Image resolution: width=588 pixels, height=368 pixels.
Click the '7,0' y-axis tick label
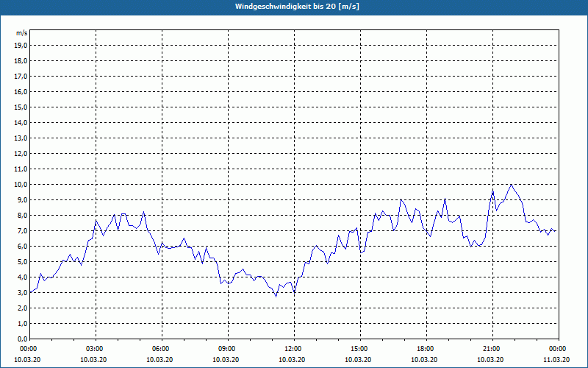tap(22, 230)
